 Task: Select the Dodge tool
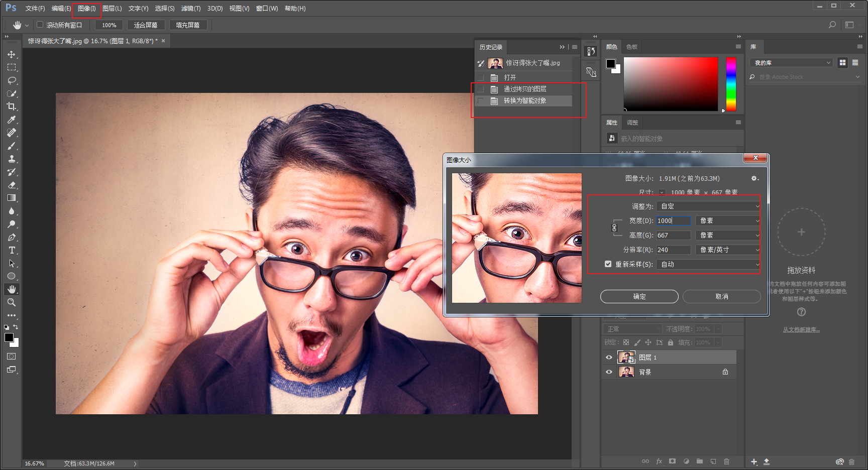(12, 224)
